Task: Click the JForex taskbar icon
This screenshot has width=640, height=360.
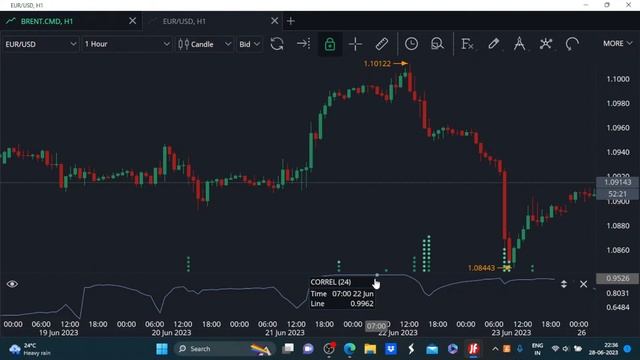Action: tap(473, 349)
